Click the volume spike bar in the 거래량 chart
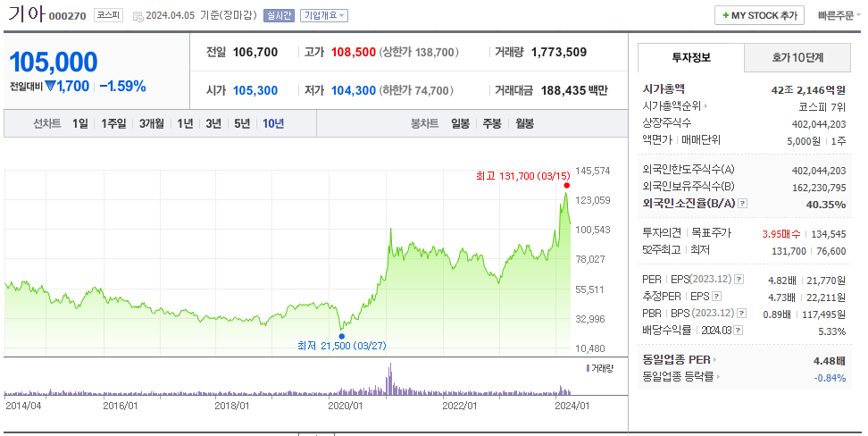868x436 pixels. click(x=390, y=379)
